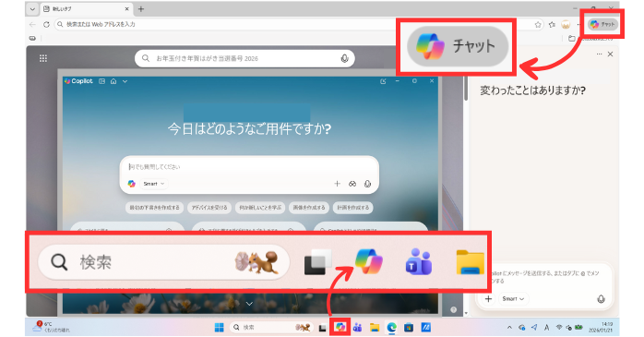Go to home in Copilot window header

point(113,81)
